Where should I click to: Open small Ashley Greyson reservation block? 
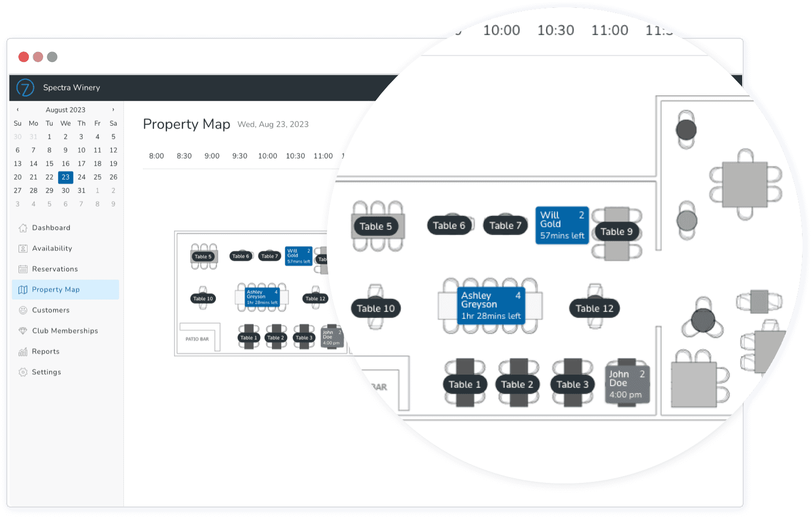click(x=262, y=297)
